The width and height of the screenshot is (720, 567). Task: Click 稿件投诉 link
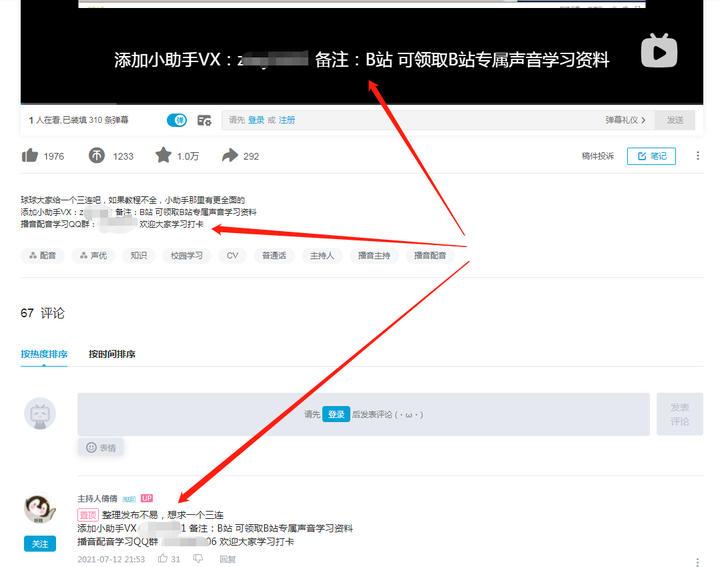pyautogui.click(x=597, y=156)
